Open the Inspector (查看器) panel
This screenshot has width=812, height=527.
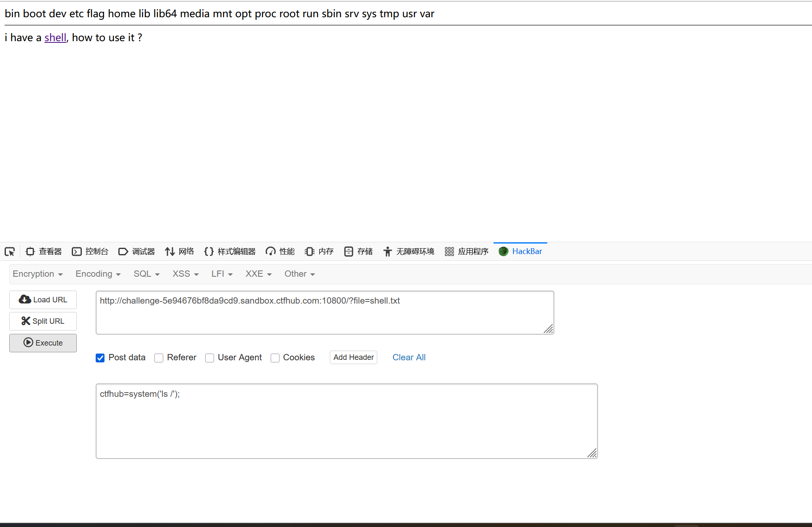[44, 252]
